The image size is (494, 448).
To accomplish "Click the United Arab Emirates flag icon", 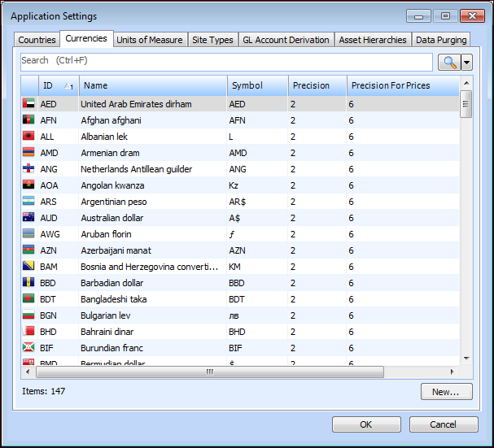I will [28, 104].
